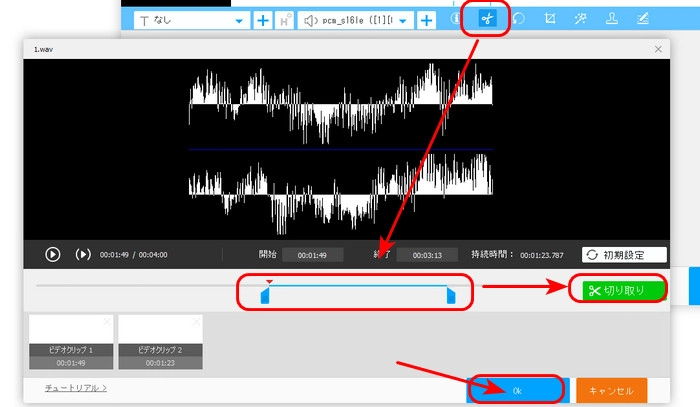Screen dimensions: 700x407
Task: Select the crop tool icon
Action: [550, 19]
